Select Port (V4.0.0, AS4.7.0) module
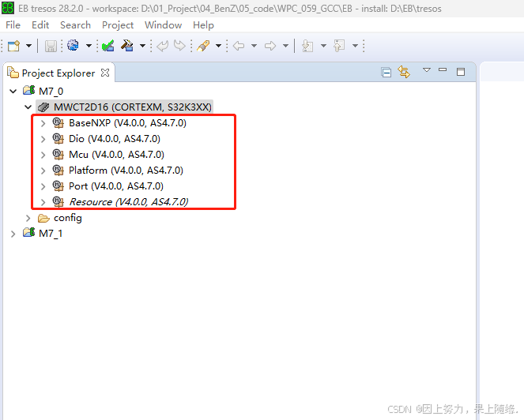The height and width of the screenshot is (420, 524). [116, 186]
